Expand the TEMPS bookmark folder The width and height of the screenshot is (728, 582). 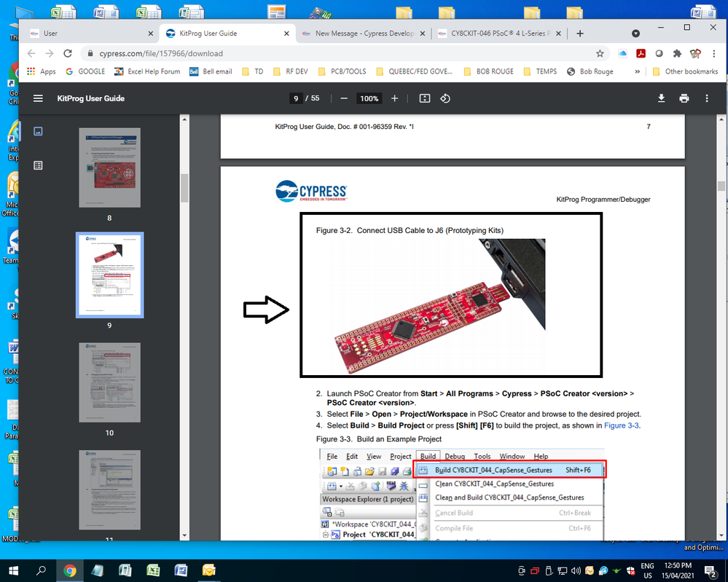(x=541, y=71)
